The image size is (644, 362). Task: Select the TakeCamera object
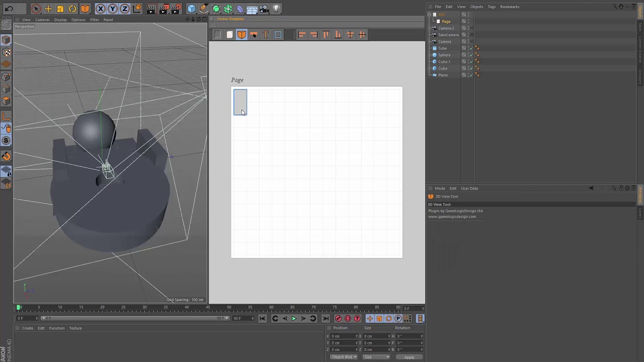[448, 35]
